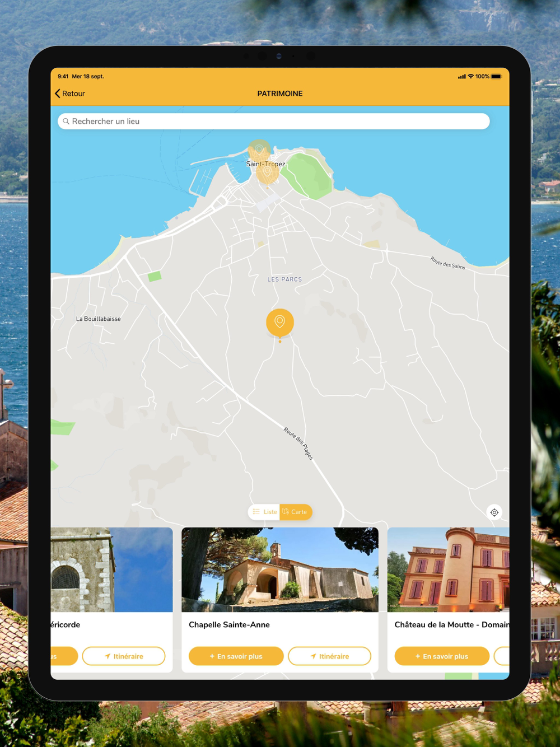Select the faded pin below Saint-Tropez label

[268, 173]
